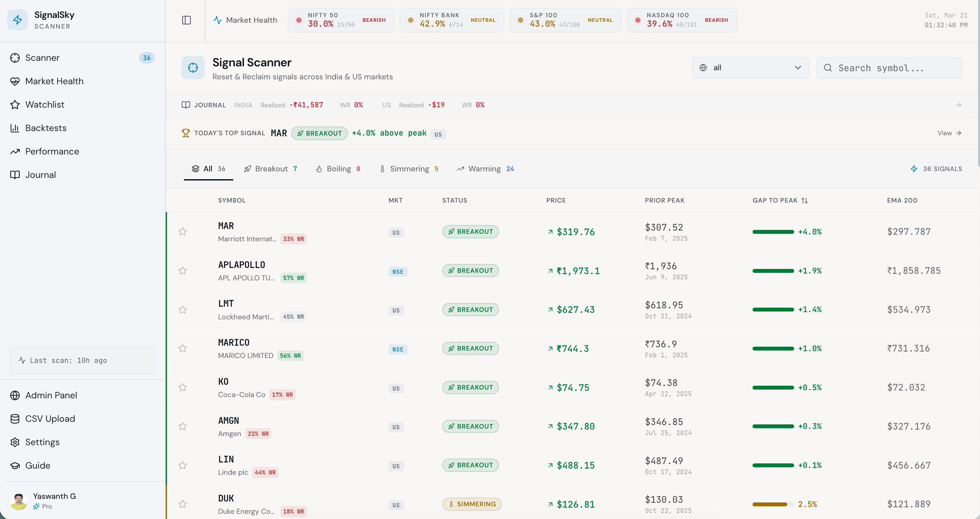Open CSV Upload page

point(82,419)
